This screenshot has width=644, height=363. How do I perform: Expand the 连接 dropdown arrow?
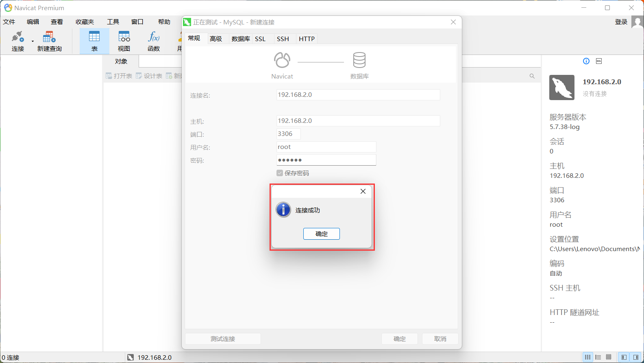[x=33, y=41]
